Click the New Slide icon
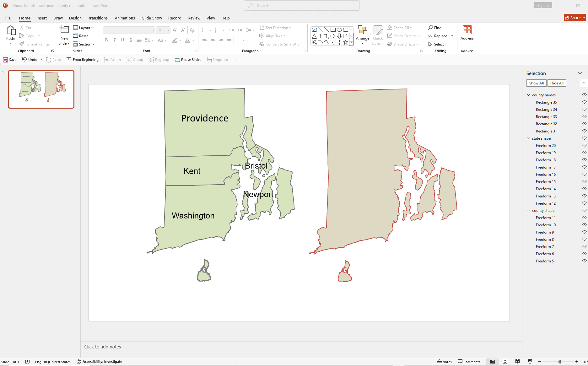This screenshot has height=366, width=588. tap(64, 30)
